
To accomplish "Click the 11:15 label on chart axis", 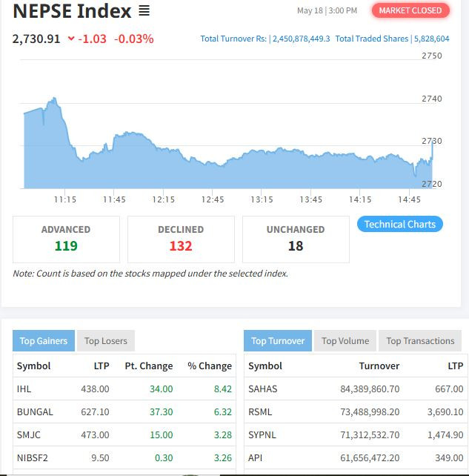I will (65, 199).
